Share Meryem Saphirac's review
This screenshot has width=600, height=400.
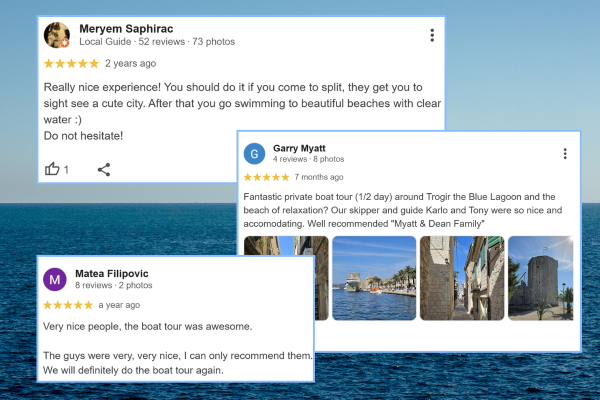(103, 169)
